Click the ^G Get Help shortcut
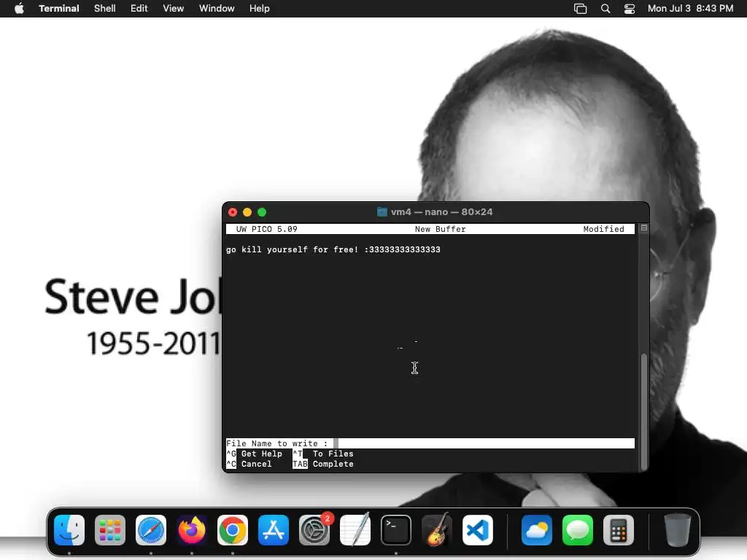This screenshot has height=560, width=747. pyautogui.click(x=255, y=454)
